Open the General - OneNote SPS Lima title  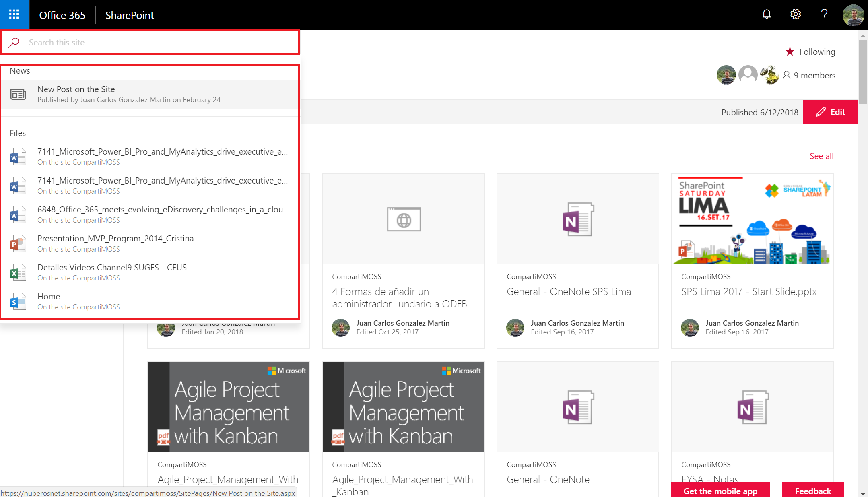coord(569,291)
